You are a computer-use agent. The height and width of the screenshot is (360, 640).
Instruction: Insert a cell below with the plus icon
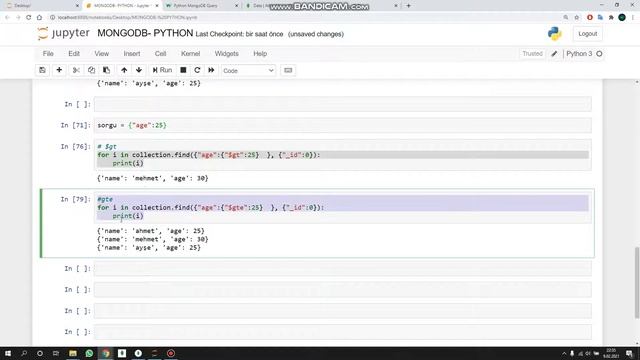[x=59, y=70]
